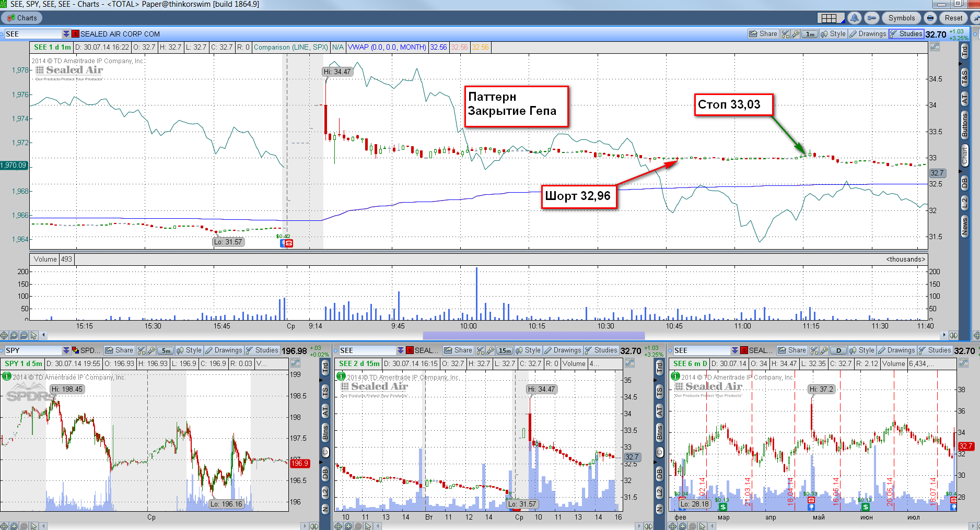Click the alerts bell icon
980x530 pixels.
click(x=855, y=18)
